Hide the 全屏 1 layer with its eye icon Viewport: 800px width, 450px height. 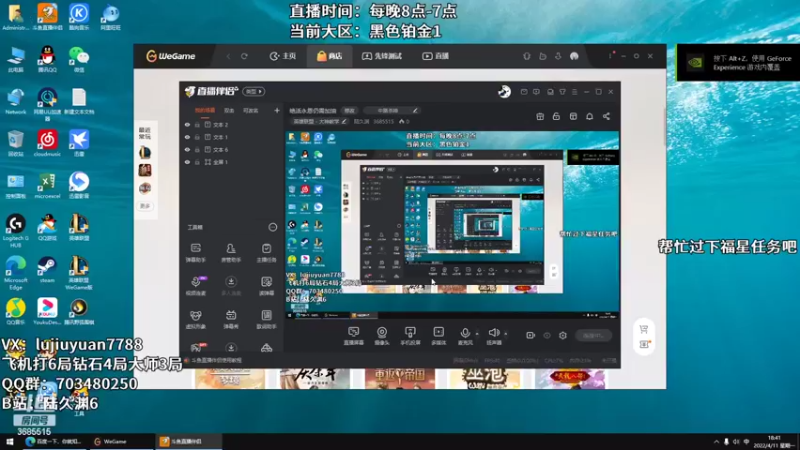click(x=187, y=162)
